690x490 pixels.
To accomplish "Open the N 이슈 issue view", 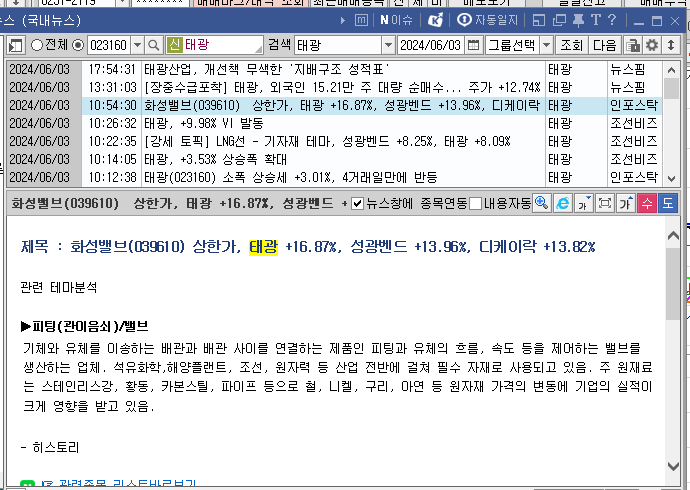I will pyautogui.click(x=396, y=20).
